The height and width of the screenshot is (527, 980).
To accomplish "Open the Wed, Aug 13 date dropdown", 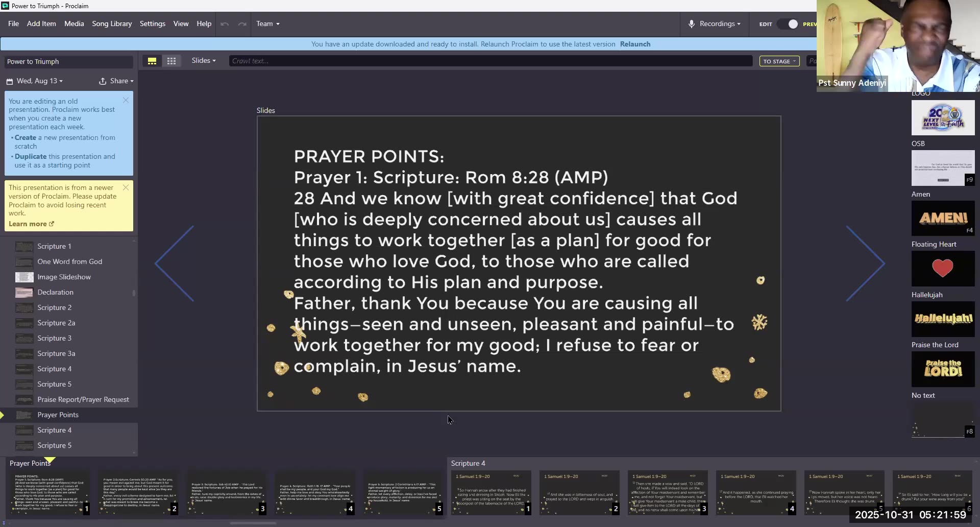I will pos(40,81).
